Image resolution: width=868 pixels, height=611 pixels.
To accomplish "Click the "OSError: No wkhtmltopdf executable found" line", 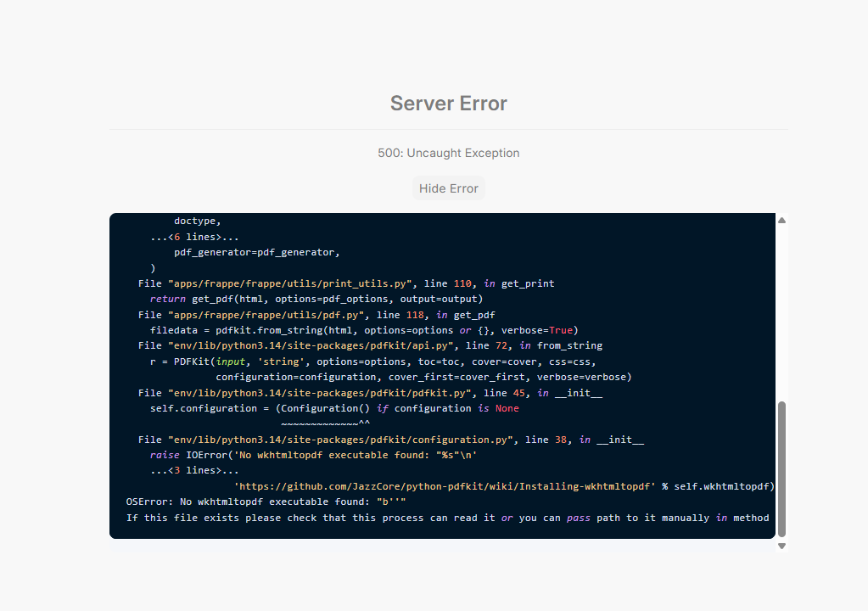I will tap(266, 502).
